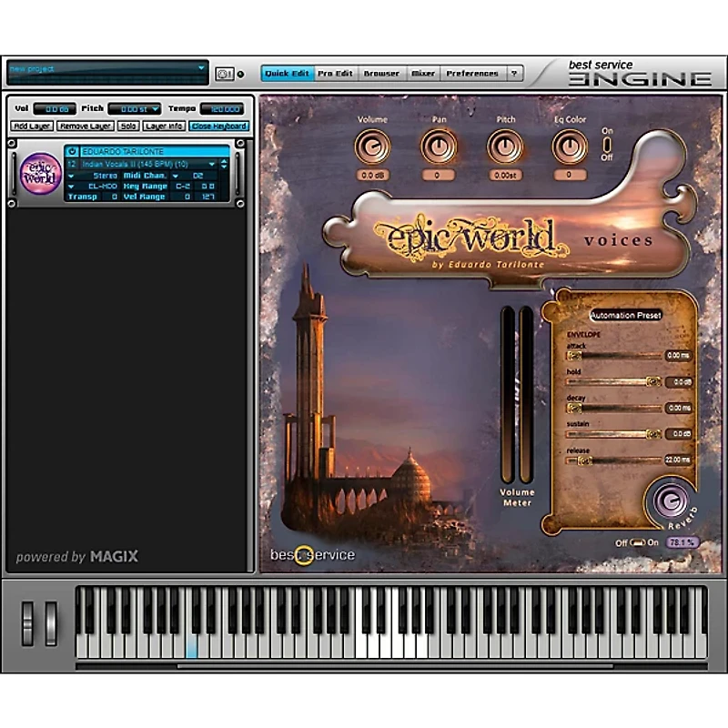Click the Epic World layer logo thumbnail
This screenshot has width=728, height=728.
40,173
